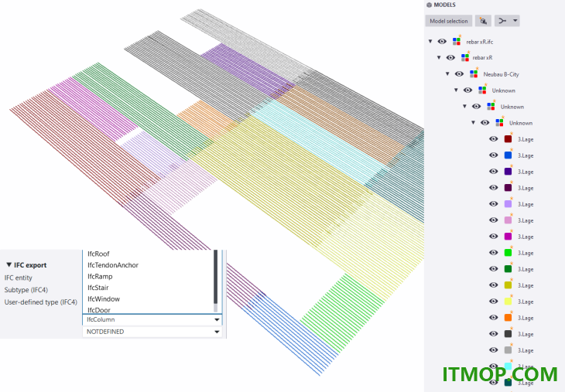The width and height of the screenshot is (565, 392).
Task: Select the rebar xR tree label
Action: (482, 58)
